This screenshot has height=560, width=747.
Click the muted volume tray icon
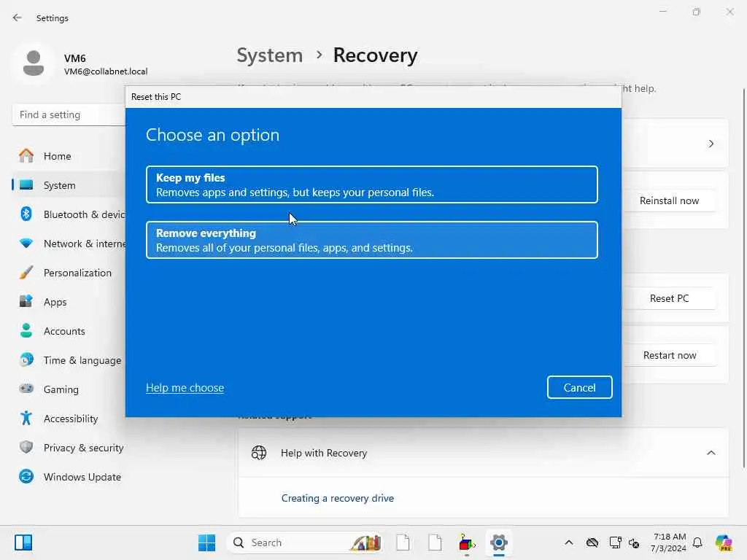click(634, 542)
